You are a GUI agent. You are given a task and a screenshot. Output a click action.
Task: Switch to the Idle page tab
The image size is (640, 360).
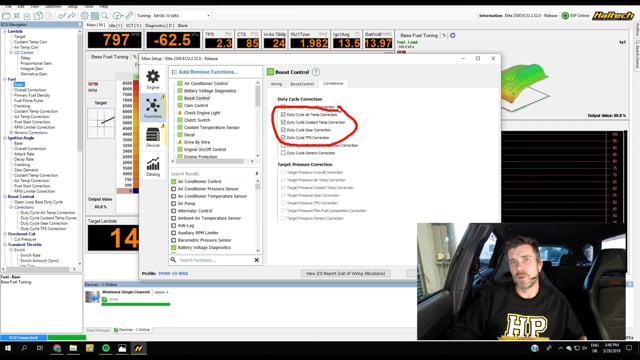(x=115, y=25)
